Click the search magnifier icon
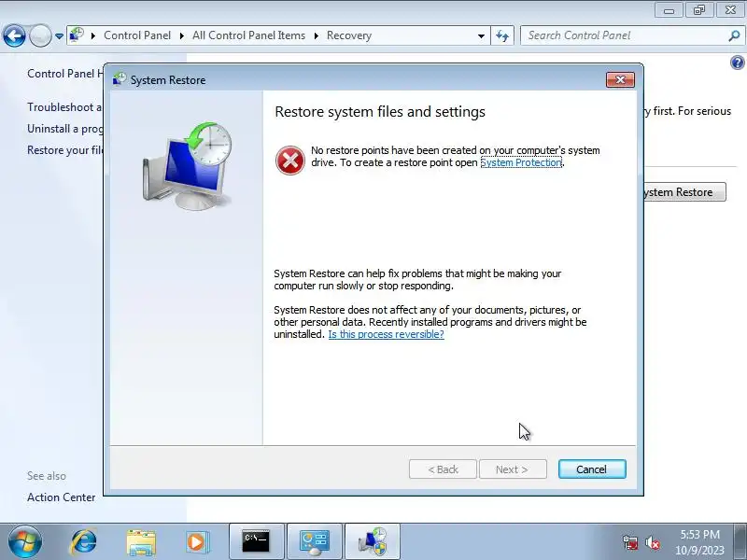Viewport: 747px width, 560px height. [734, 35]
